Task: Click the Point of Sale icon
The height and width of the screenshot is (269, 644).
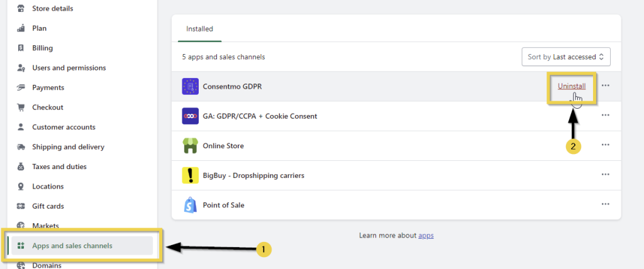Action: coord(190,205)
